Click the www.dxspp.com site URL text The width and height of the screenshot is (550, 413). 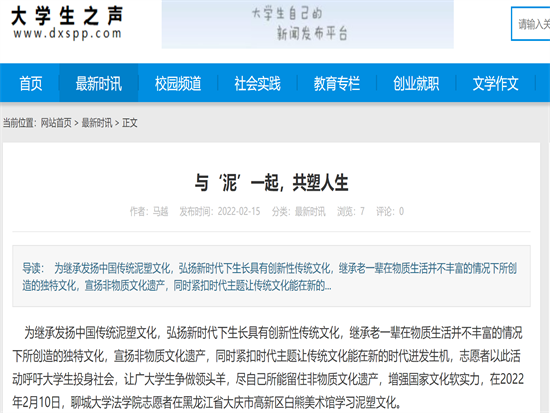coord(67,34)
